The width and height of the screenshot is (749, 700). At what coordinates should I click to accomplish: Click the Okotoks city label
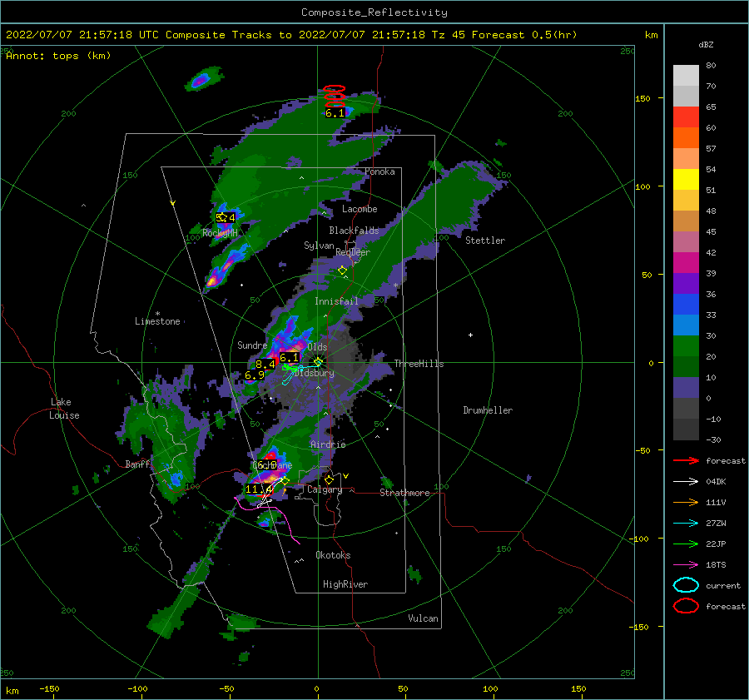coord(333,555)
